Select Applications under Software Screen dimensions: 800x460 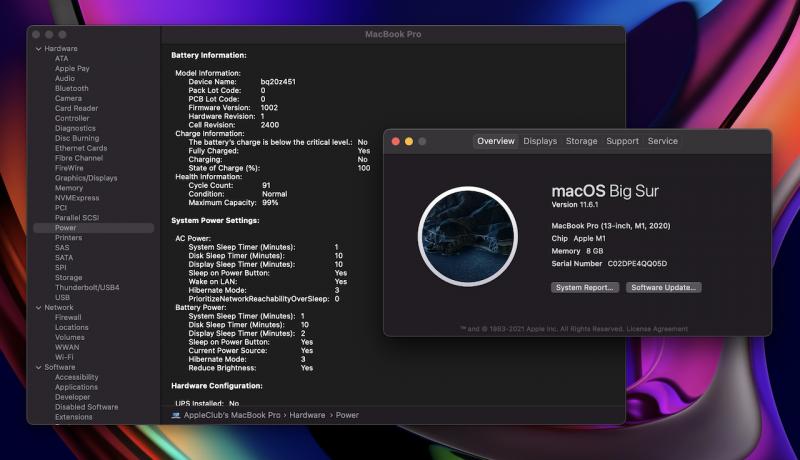(76, 387)
